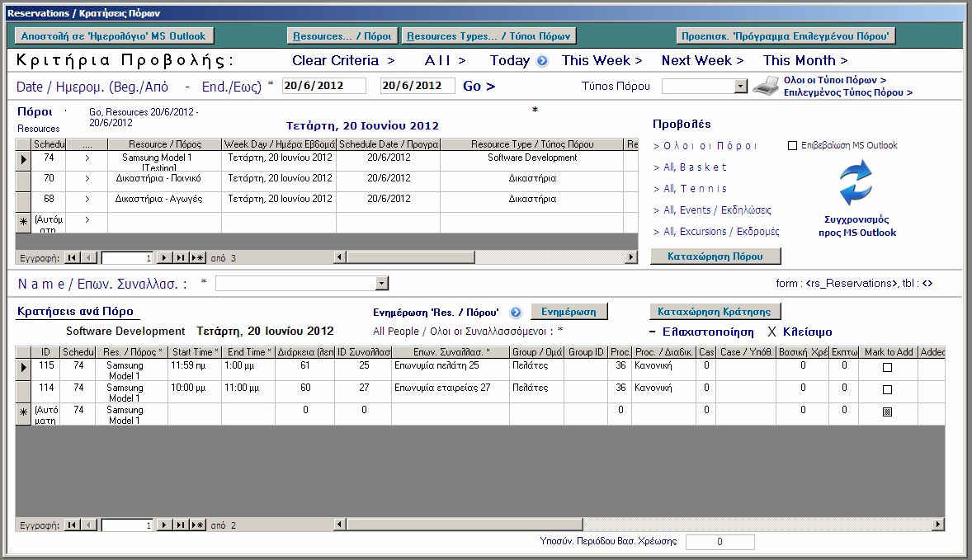Screen dimensions: 972x560
Task: Go to last record in reservations navigator
Action: (x=181, y=525)
